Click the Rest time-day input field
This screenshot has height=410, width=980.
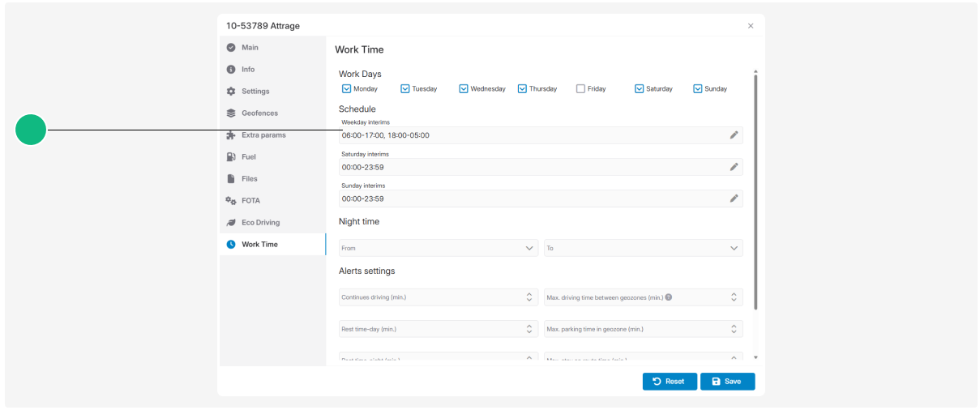point(439,329)
